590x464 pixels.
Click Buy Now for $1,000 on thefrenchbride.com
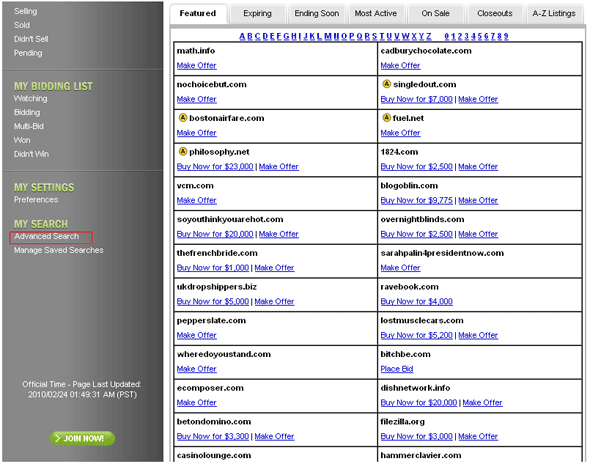(x=213, y=268)
